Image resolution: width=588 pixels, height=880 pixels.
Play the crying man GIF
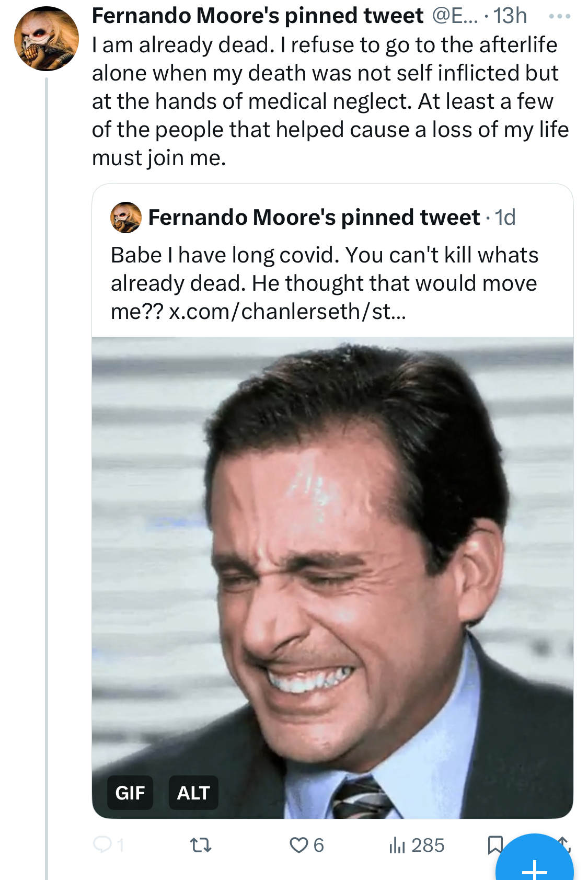pos(332,578)
